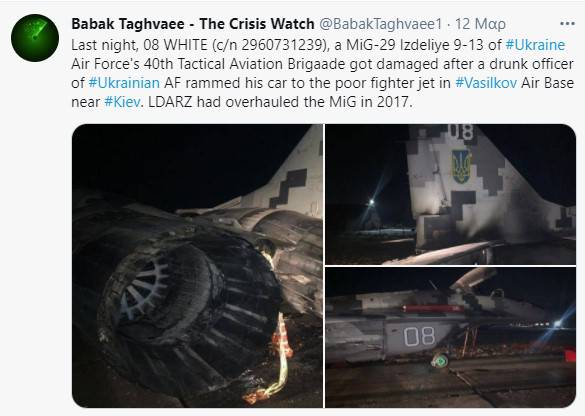Screen dimensions: 585x416
Task: Click the red missile on wing pylon photo
Action: [x=432, y=309]
